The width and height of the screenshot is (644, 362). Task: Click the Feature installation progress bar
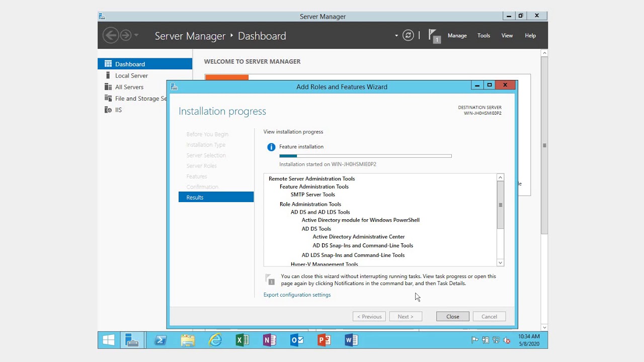(x=365, y=156)
